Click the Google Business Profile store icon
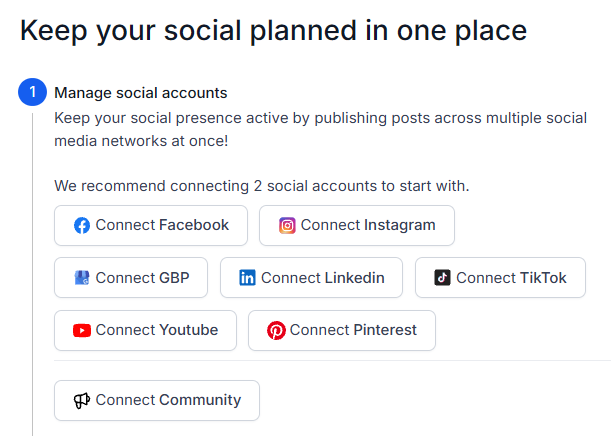This screenshot has height=439, width=611. point(82,278)
